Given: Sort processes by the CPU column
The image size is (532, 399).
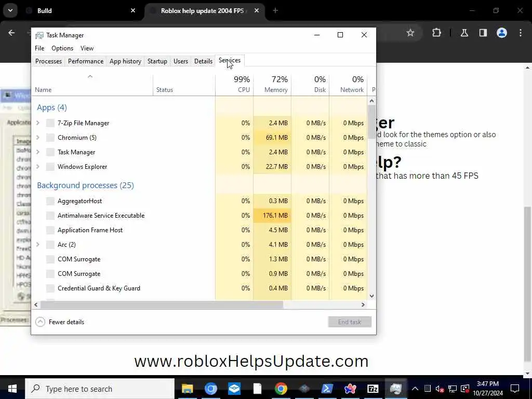Looking at the screenshot, I should click(x=234, y=85).
